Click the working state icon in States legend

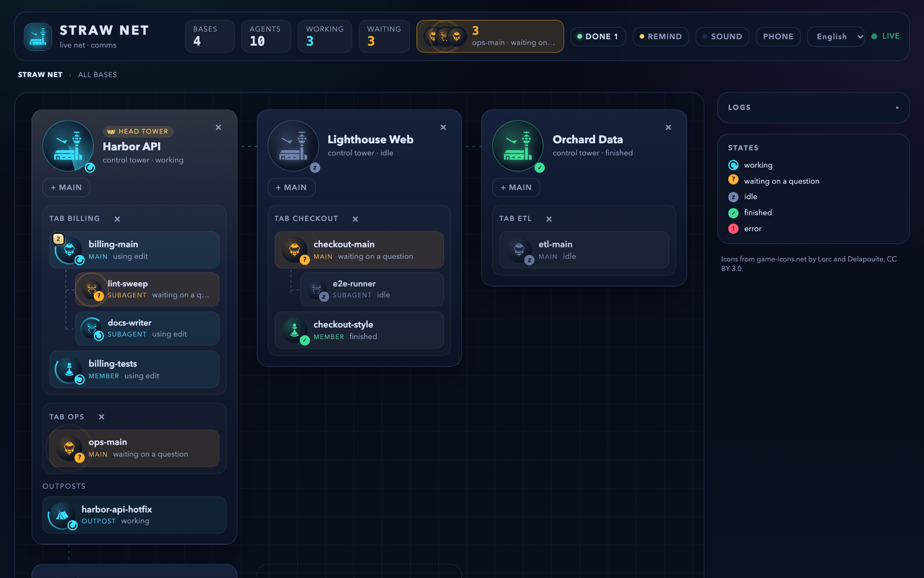(x=733, y=165)
